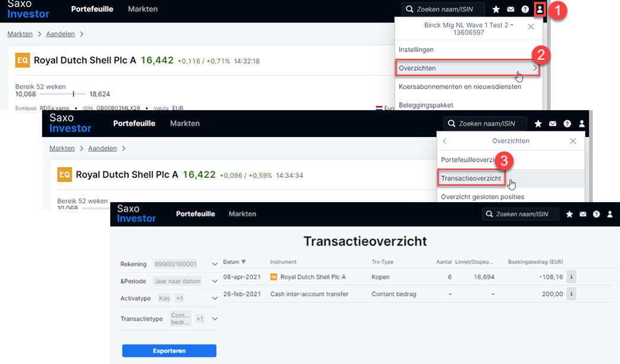Viewport: 620px width, 364px height.
Task: Open Markten tab in the top screenshot
Action: point(143,9)
